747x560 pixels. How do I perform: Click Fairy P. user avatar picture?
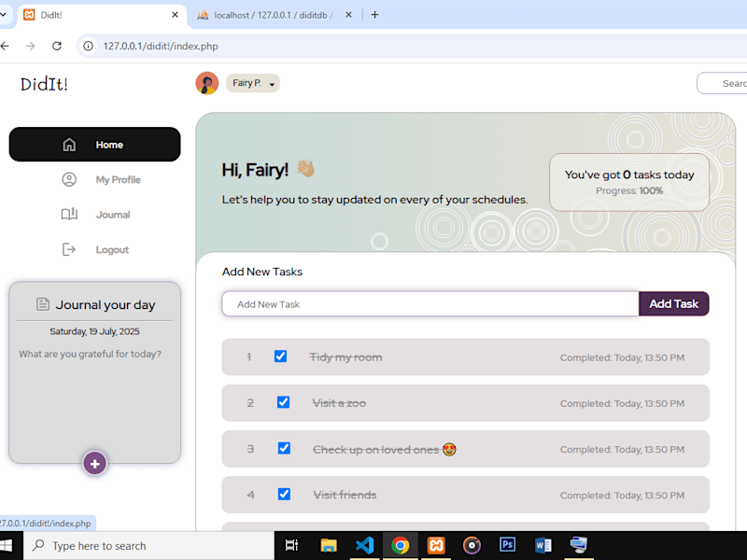pos(206,83)
